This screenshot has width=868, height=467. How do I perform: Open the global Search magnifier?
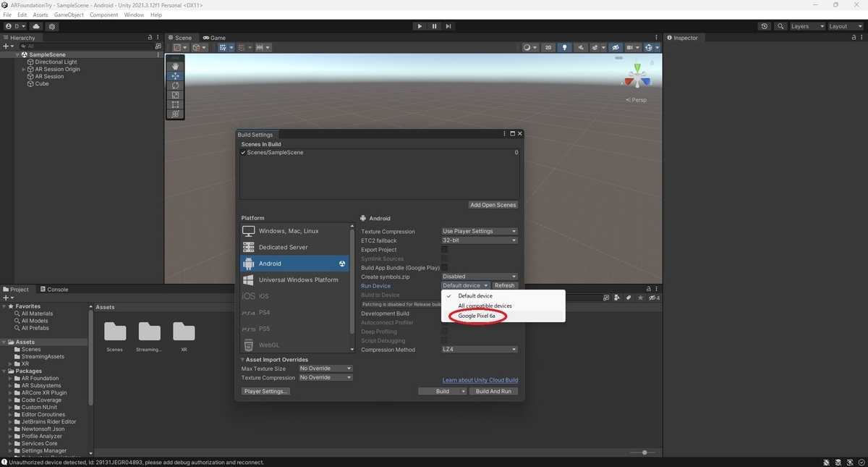tap(780, 26)
